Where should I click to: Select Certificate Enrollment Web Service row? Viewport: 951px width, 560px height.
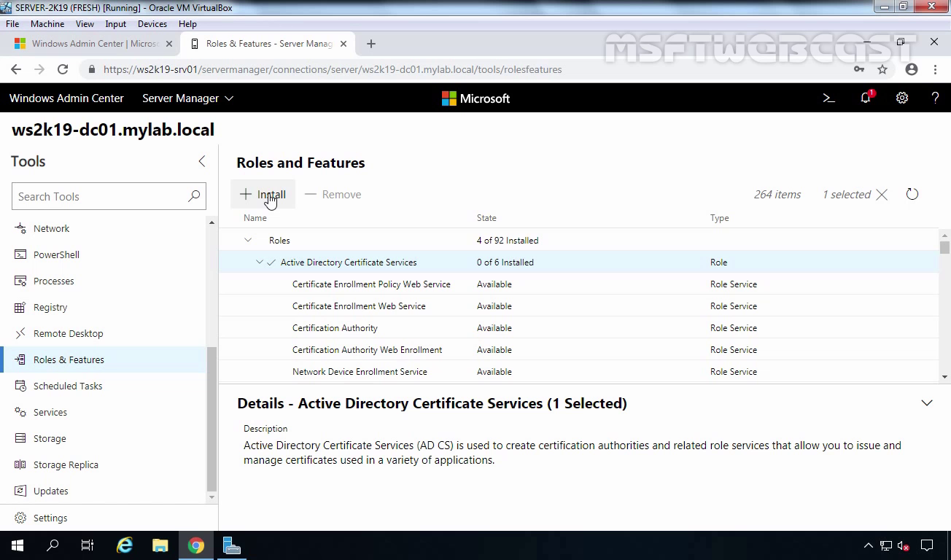pos(578,306)
